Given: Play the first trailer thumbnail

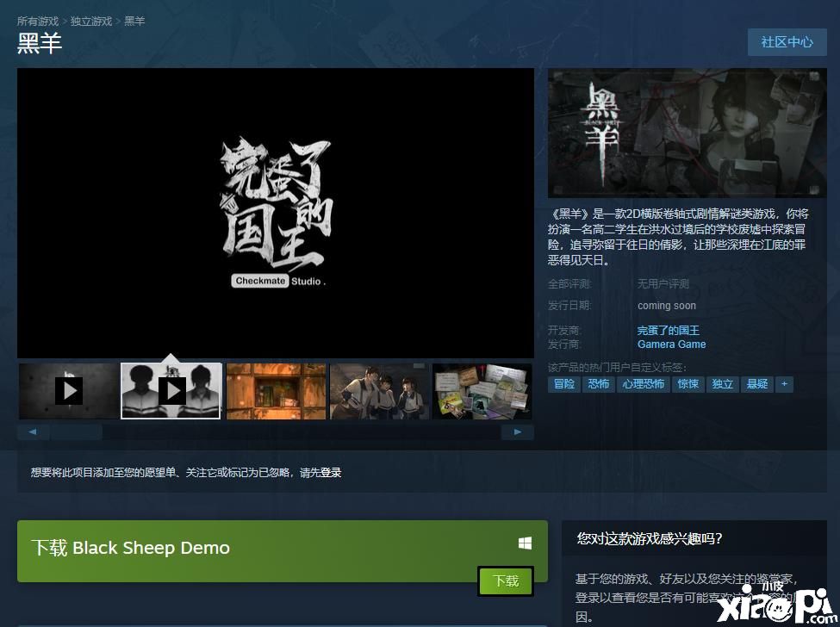Looking at the screenshot, I should [69, 391].
